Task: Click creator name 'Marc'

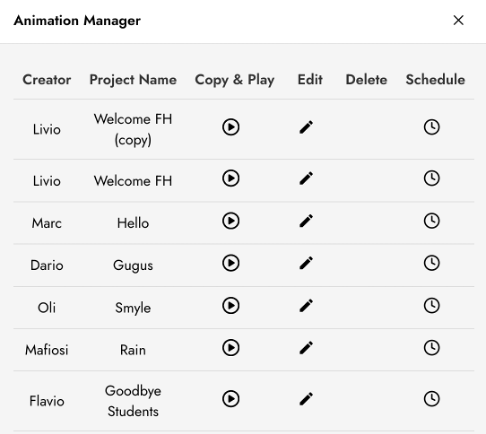Action: [x=47, y=223]
